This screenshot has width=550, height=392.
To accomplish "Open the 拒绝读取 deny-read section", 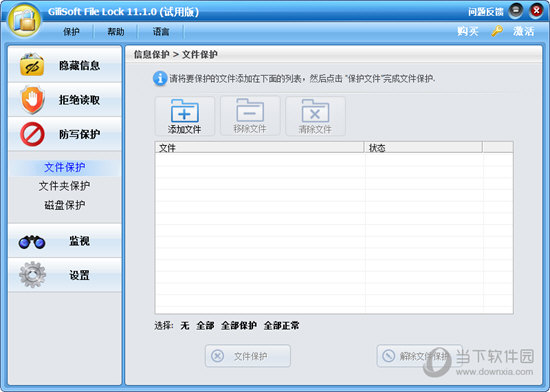I will click(65, 100).
